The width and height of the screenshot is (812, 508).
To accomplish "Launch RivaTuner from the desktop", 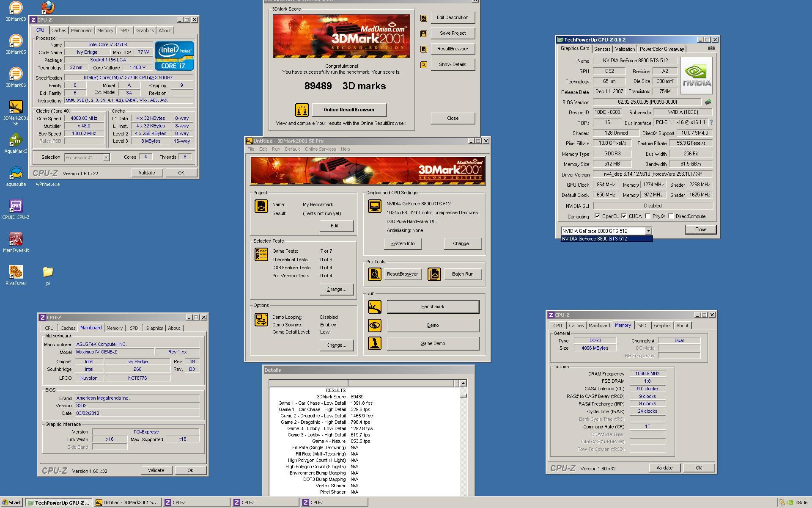I will pos(16,275).
